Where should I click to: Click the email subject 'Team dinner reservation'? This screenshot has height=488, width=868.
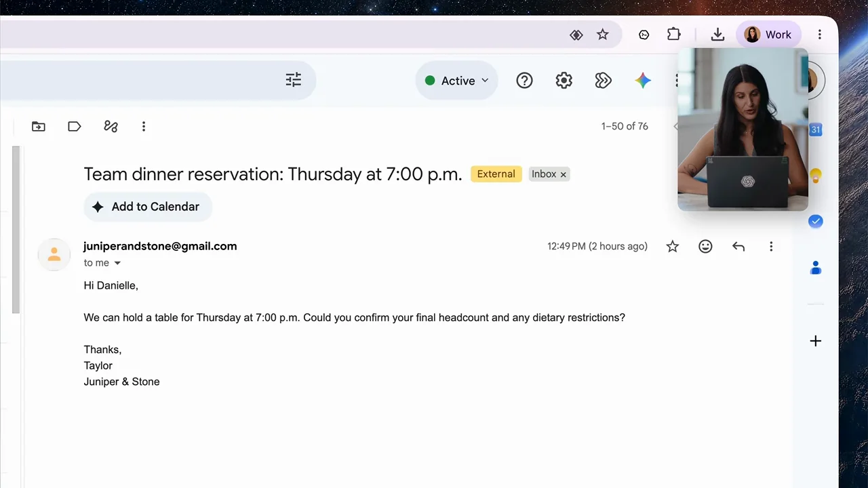[273, 174]
